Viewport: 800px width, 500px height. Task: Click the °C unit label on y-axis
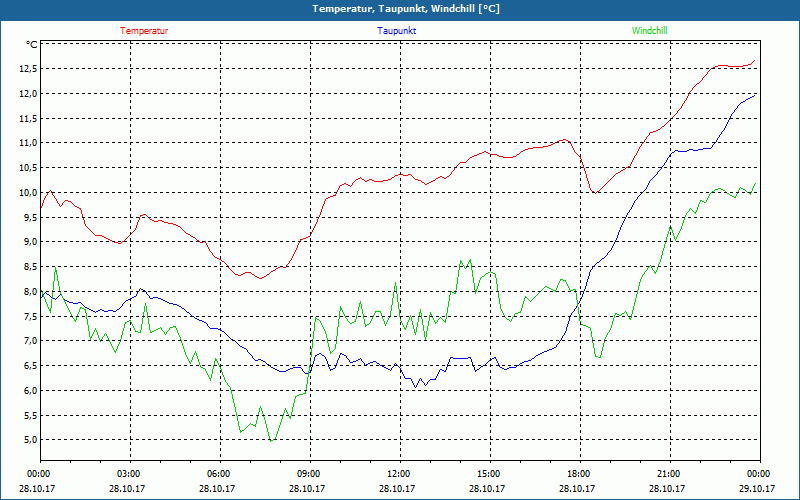[x=31, y=45]
